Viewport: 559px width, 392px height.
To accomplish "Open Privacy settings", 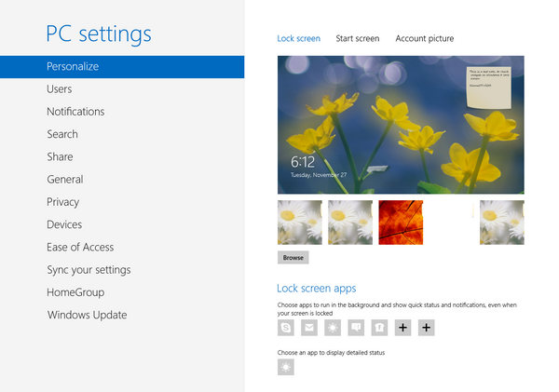I will (x=62, y=202).
